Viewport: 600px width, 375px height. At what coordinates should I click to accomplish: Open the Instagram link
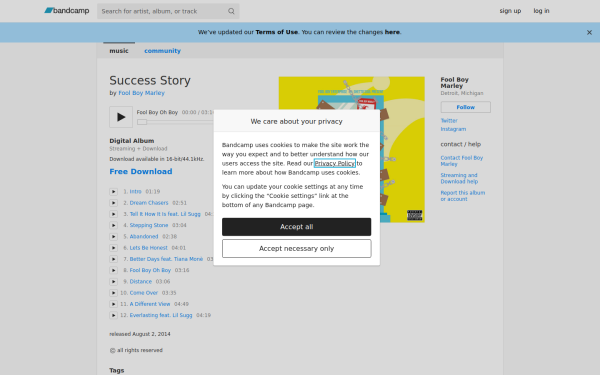(x=453, y=129)
